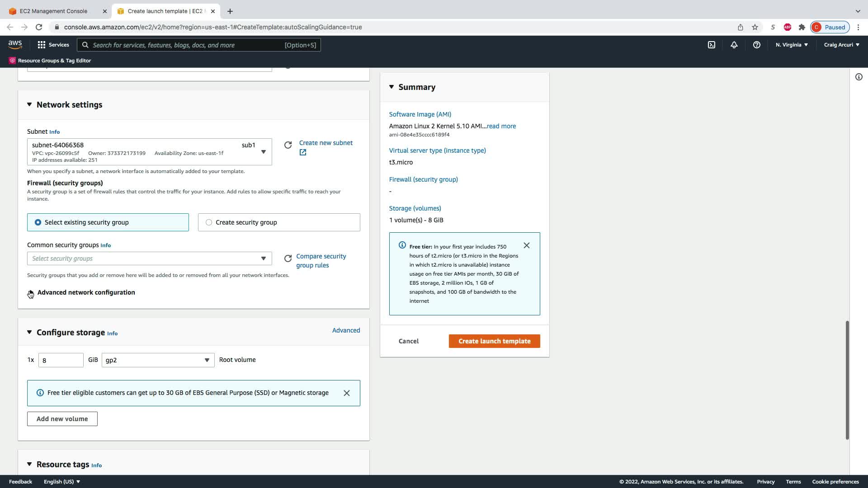Viewport: 868px width, 488px height.
Task: Refresh the security groups list
Action: (288, 258)
